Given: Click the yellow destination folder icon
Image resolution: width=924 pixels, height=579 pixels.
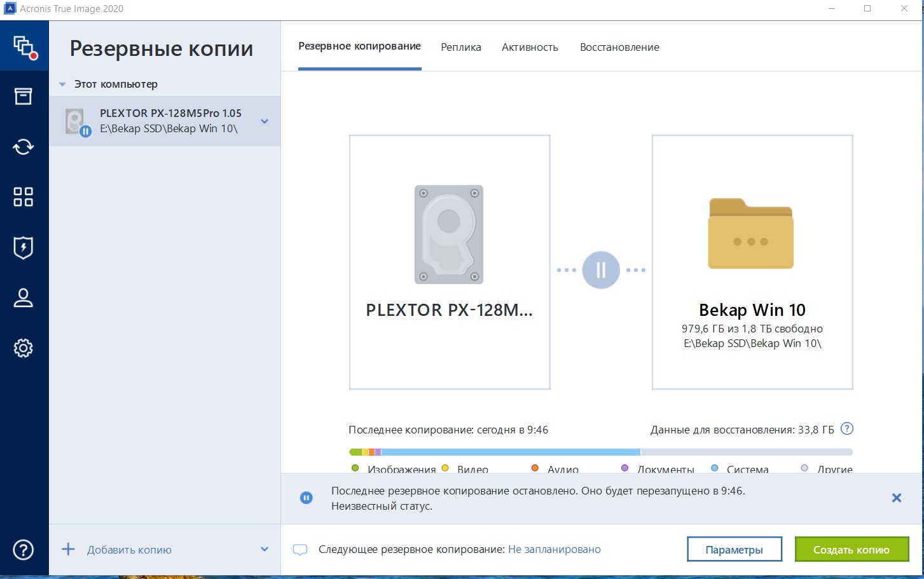Looking at the screenshot, I should [x=751, y=233].
